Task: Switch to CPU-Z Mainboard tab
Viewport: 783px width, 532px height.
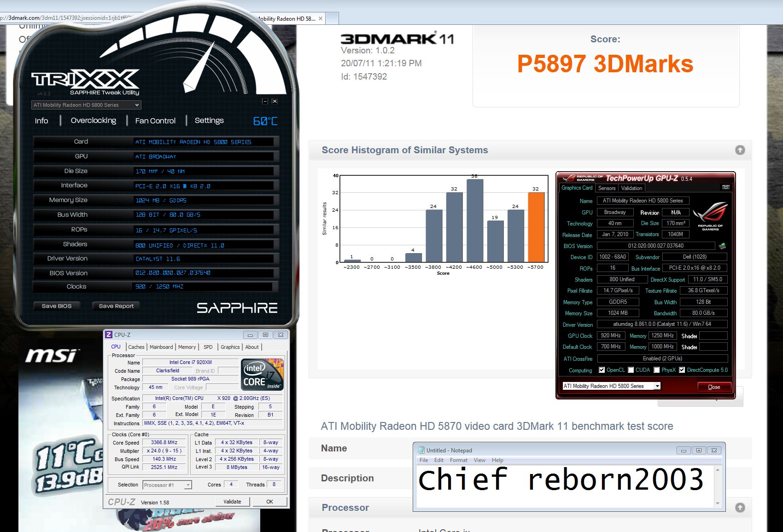Action: click(x=161, y=347)
